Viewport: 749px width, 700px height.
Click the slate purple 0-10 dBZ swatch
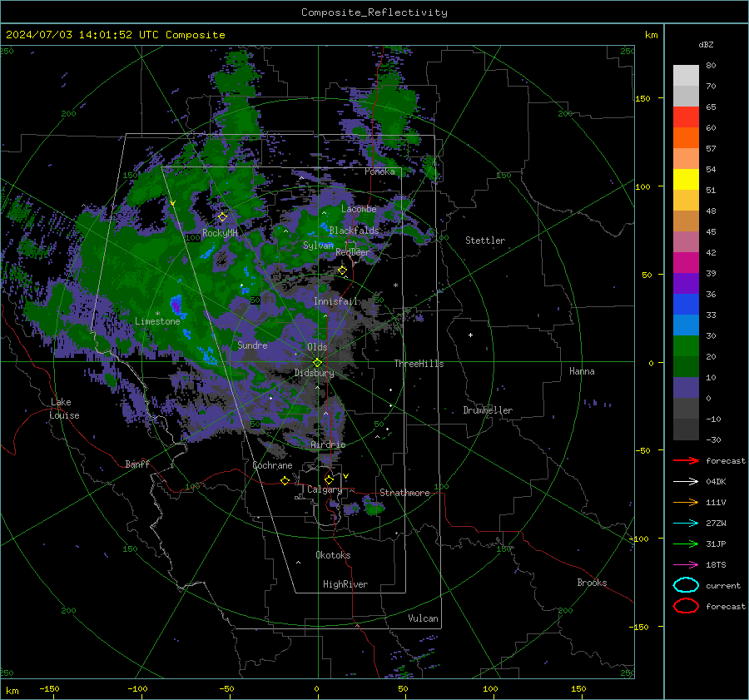pos(686,387)
